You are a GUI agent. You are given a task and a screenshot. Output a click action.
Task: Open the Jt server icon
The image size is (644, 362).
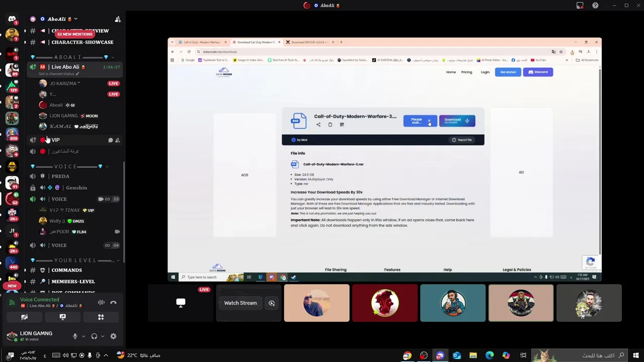tap(12, 231)
